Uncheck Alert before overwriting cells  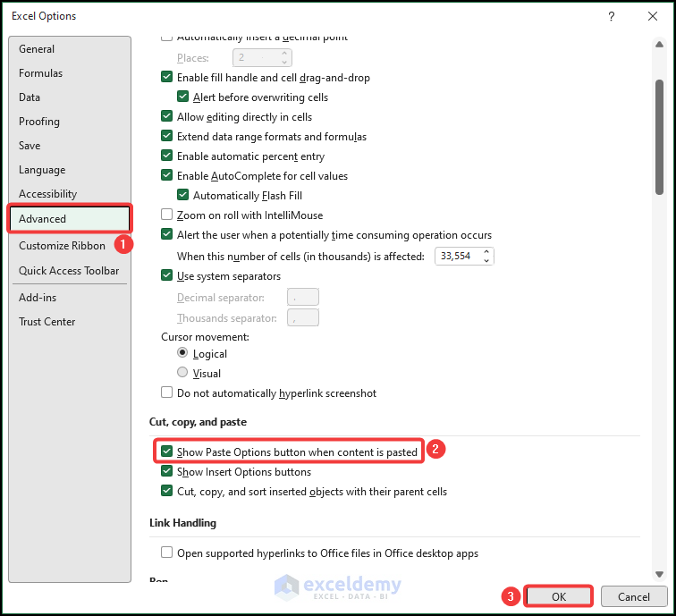182,97
